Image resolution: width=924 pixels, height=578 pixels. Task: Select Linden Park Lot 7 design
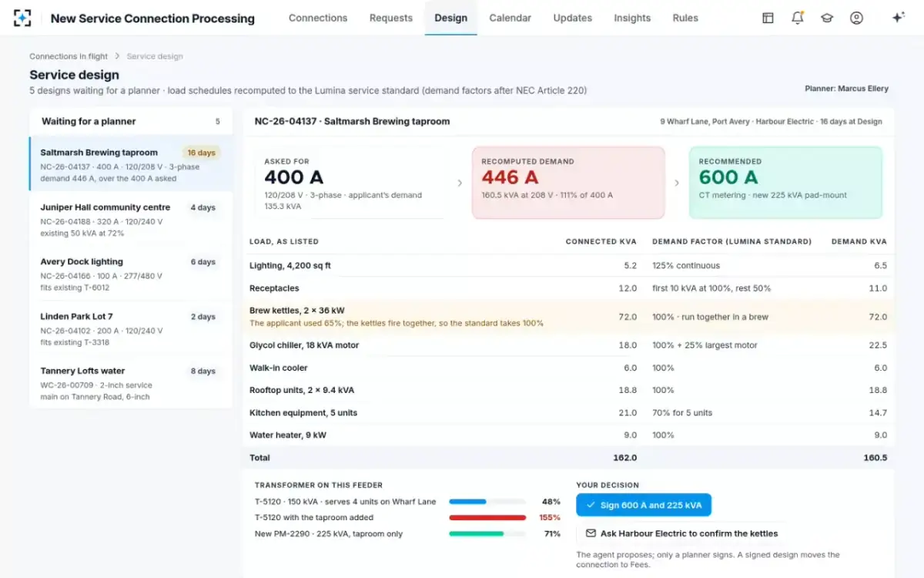pyautogui.click(x=131, y=328)
